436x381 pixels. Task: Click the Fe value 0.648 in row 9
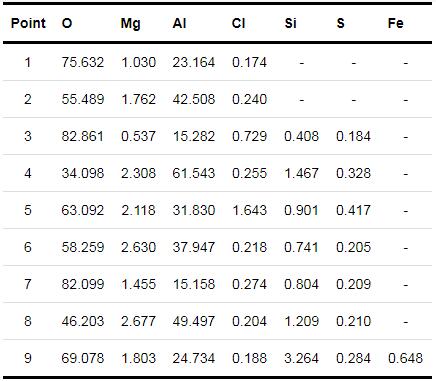point(405,358)
